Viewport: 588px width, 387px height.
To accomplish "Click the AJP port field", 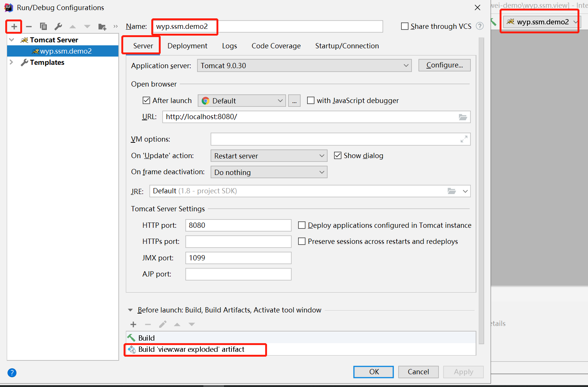I will click(238, 274).
